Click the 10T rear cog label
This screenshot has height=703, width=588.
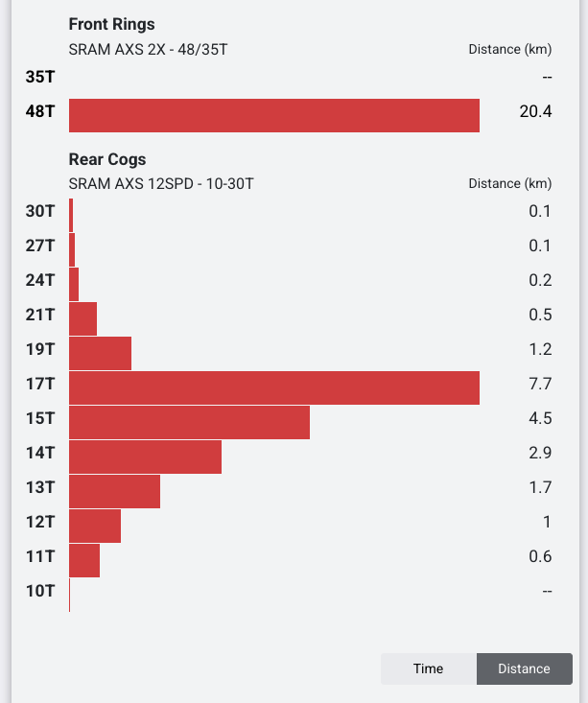click(40, 591)
